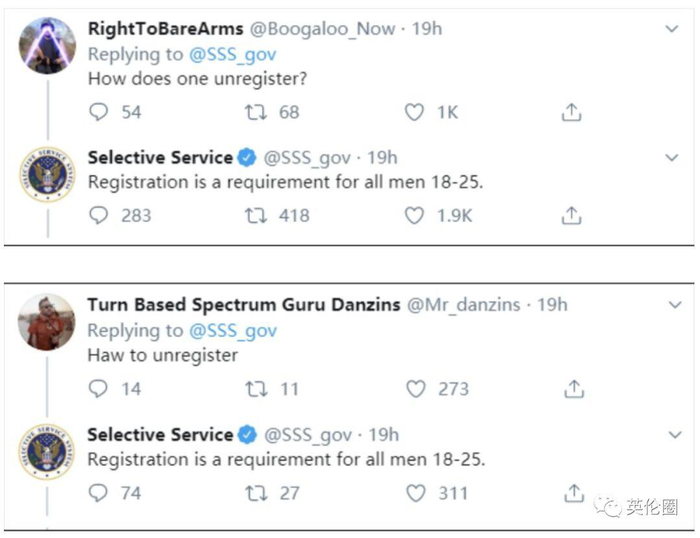Reply to RightToBareArms' unregister tweet
Viewport: 700px width, 538px height.
[98, 112]
